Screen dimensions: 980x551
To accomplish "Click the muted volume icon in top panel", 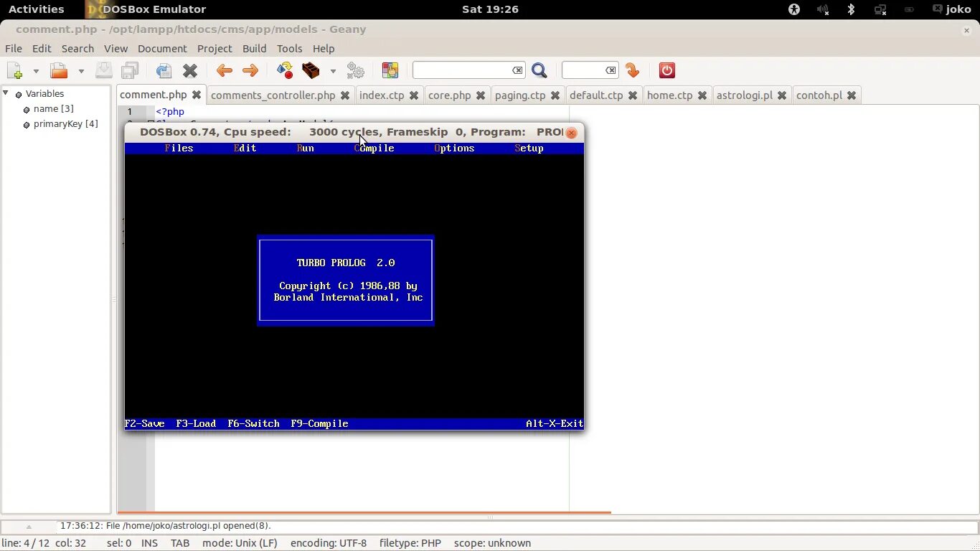I will (823, 9).
